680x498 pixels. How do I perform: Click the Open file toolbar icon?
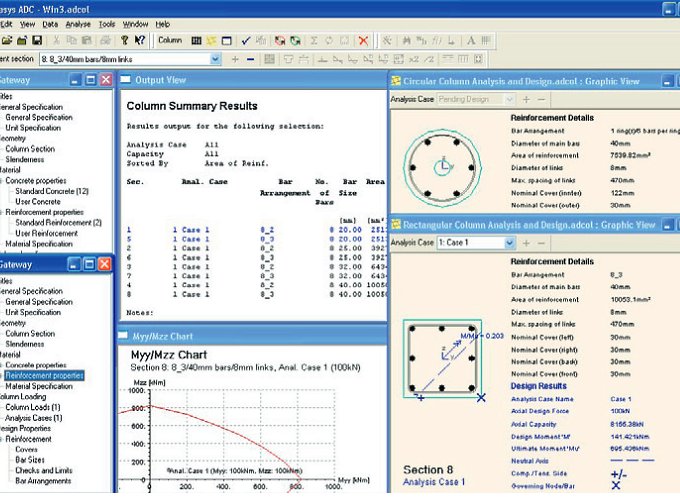pyautogui.click(x=7, y=41)
